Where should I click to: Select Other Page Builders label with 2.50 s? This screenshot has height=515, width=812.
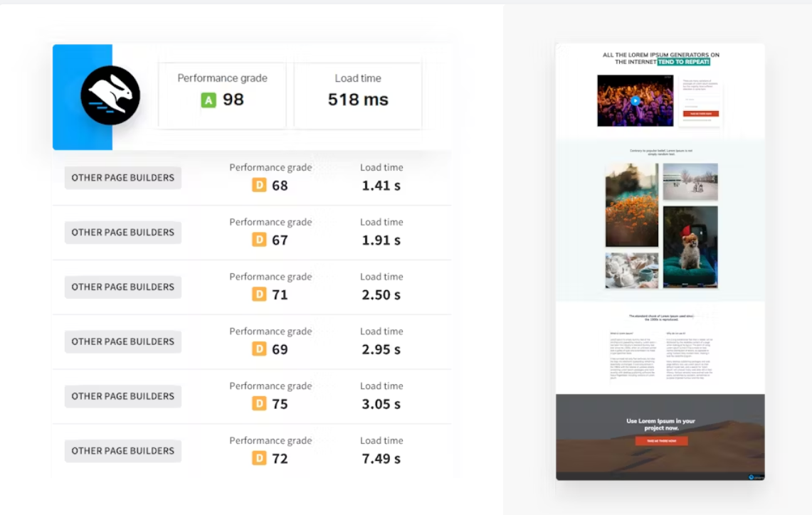point(123,287)
